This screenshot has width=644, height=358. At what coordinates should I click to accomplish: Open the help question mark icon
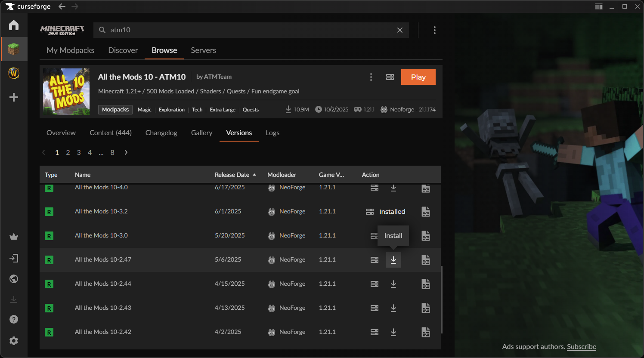click(x=14, y=319)
